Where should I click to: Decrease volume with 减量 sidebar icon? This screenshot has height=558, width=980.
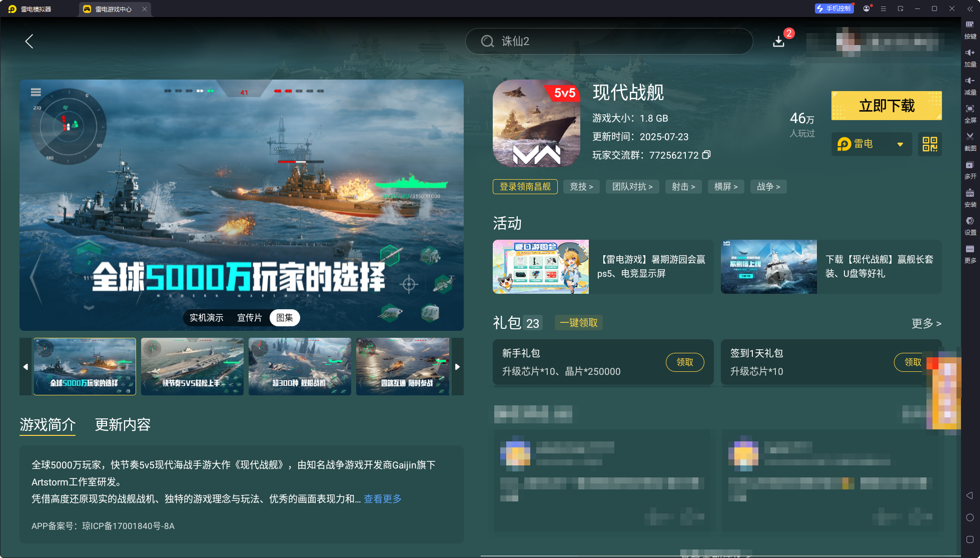(x=970, y=86)
